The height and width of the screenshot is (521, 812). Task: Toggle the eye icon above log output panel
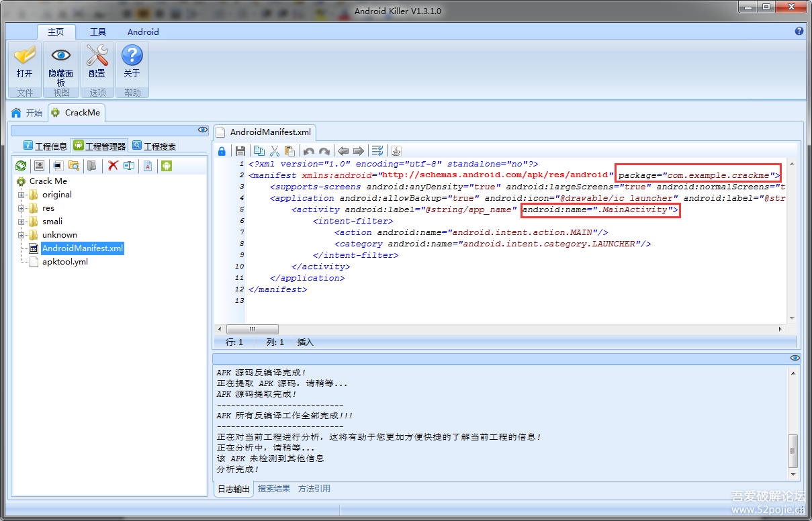coord(795,359)
